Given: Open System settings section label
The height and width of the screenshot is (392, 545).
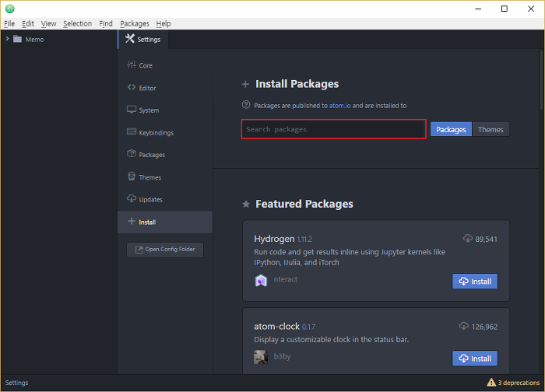Looking at the screenshot, I should 149,110.
